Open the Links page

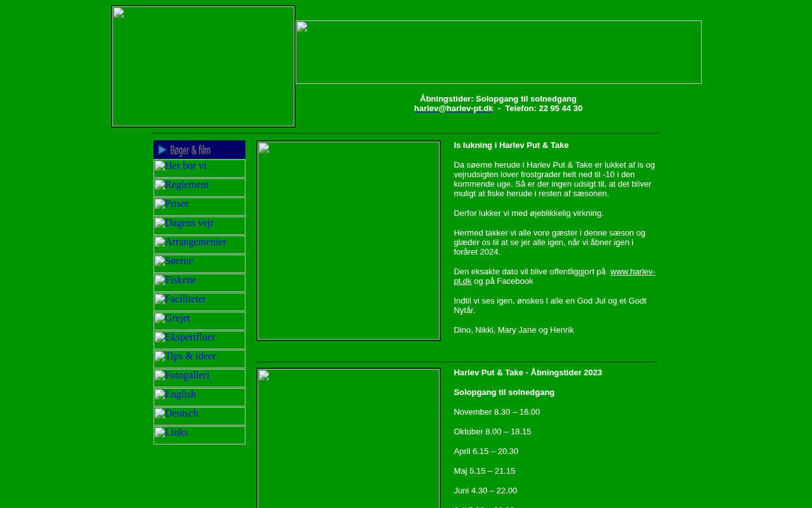pos(199,436)
